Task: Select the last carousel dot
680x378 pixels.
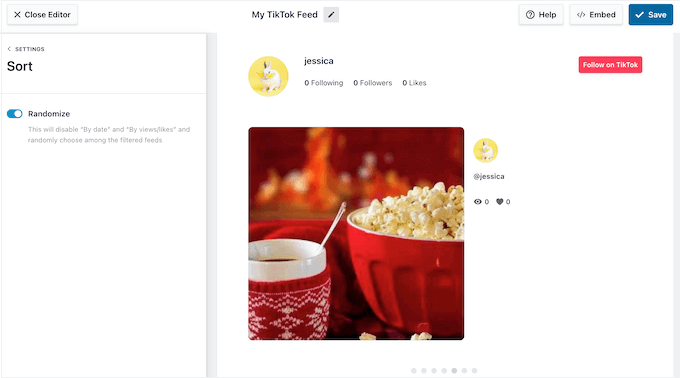Action: click(x=474, y=371)
